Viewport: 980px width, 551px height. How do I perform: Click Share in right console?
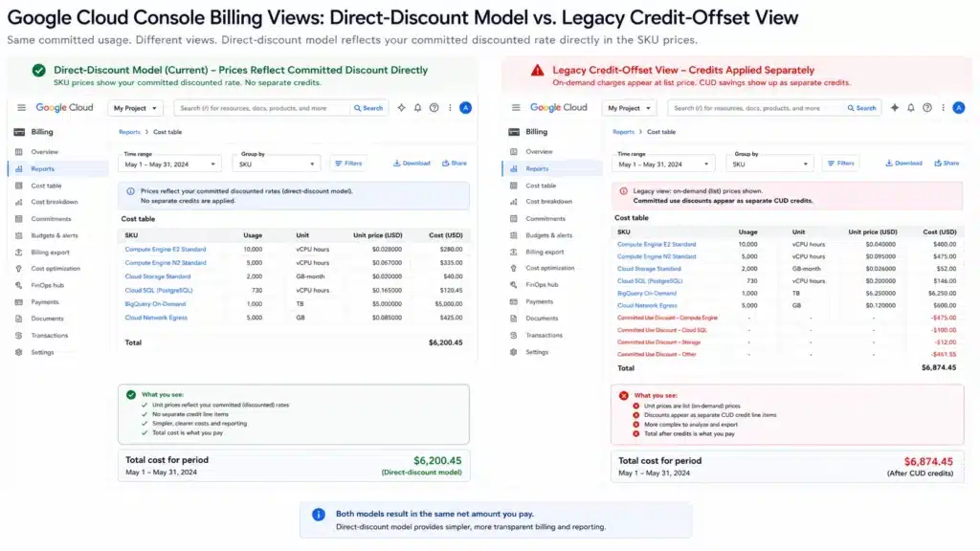click(947, 163)
